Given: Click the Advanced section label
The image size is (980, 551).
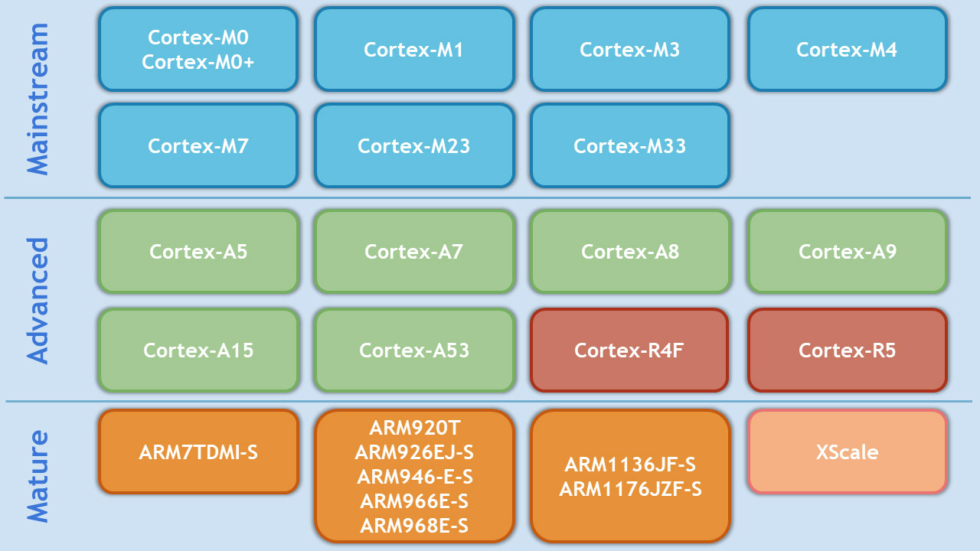Looking at the screenshot, I should click(x=38, y=300).
